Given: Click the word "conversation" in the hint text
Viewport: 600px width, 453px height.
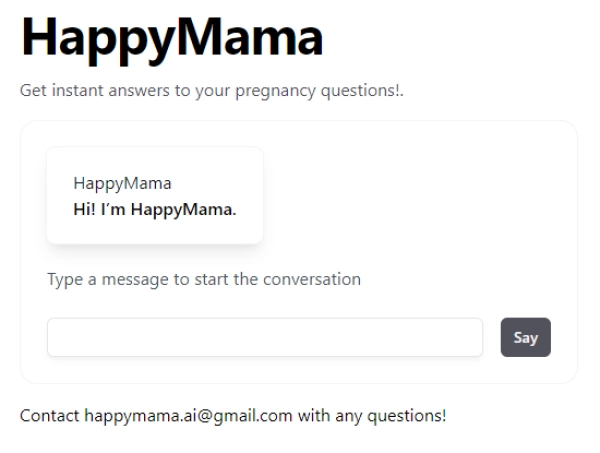Looking at the screenshot, I should [x=314, y=279].
